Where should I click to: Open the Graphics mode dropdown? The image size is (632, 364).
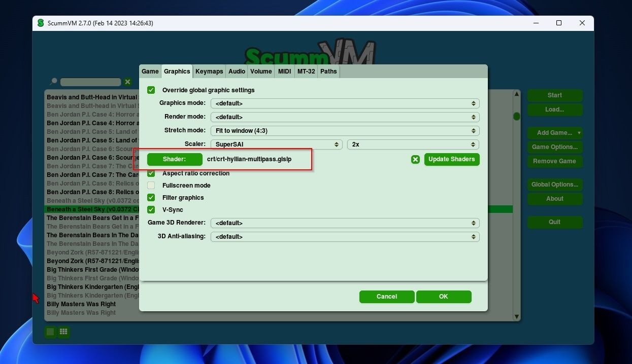[345, 103]
